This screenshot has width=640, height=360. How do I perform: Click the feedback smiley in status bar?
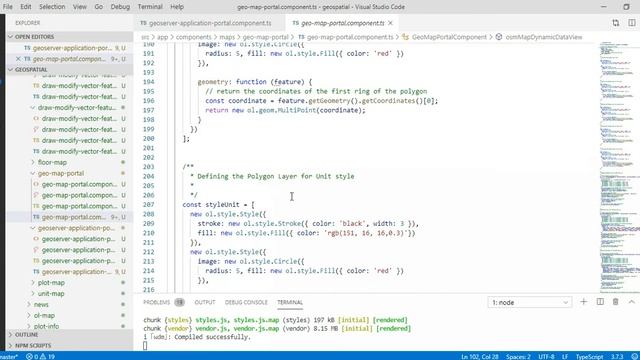point(635,357)
